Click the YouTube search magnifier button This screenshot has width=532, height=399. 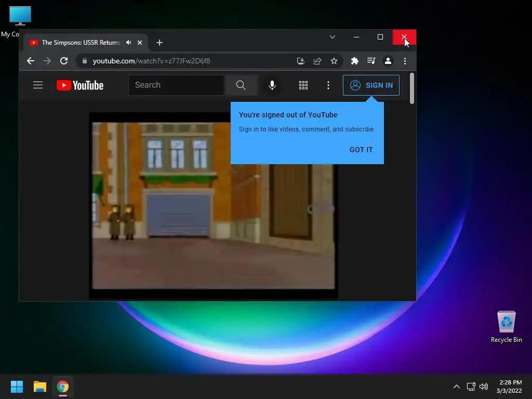pos(241,85)
